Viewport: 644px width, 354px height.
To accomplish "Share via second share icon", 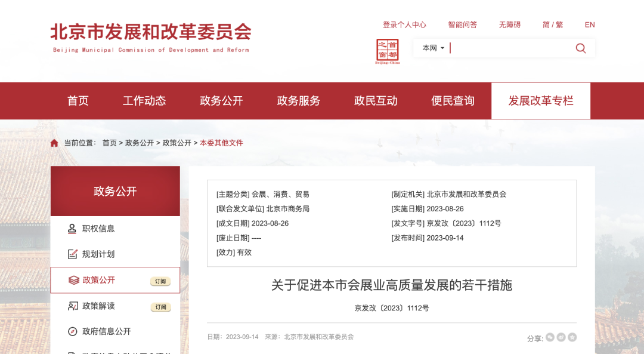I will (x=561, y=337).
